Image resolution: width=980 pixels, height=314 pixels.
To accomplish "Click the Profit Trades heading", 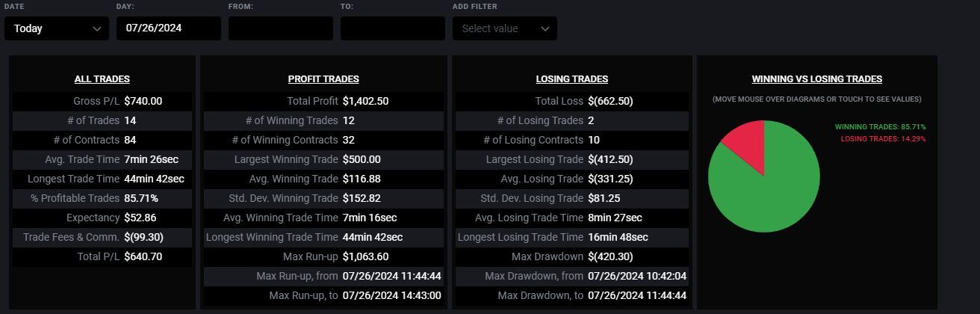I will (323, 78).
